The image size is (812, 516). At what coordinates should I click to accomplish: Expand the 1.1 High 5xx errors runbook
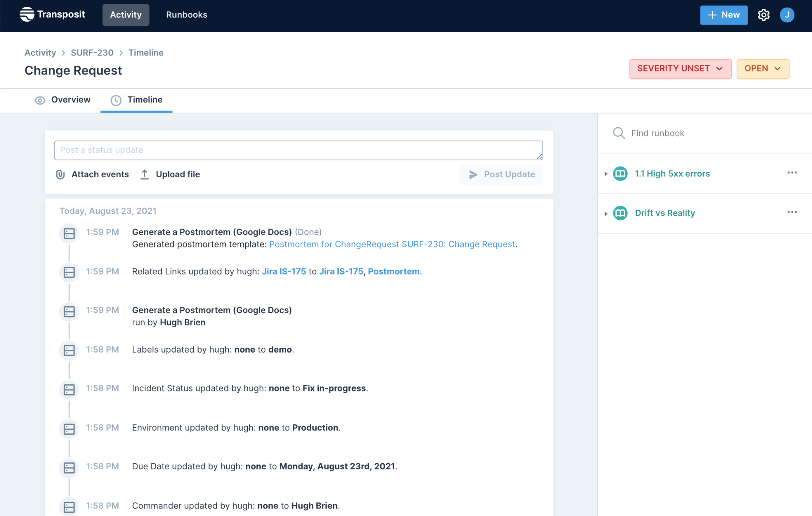[x=606, y=174]
